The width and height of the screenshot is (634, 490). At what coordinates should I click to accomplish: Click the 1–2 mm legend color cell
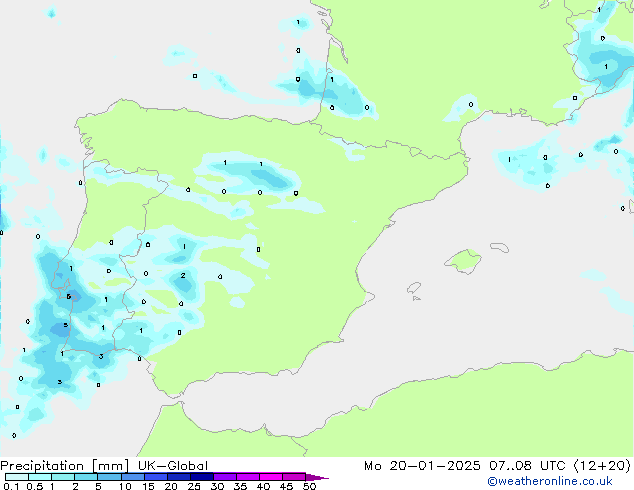(63, 477)
